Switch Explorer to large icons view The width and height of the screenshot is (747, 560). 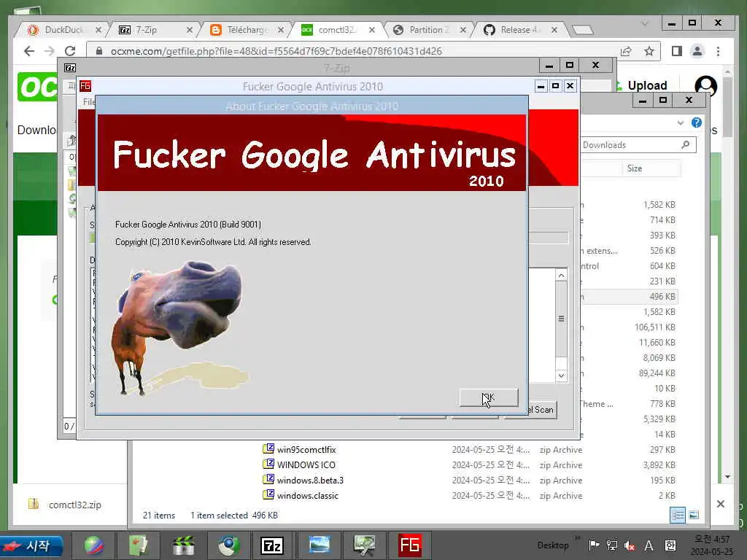pyautogui.click(x=694, y=515)
